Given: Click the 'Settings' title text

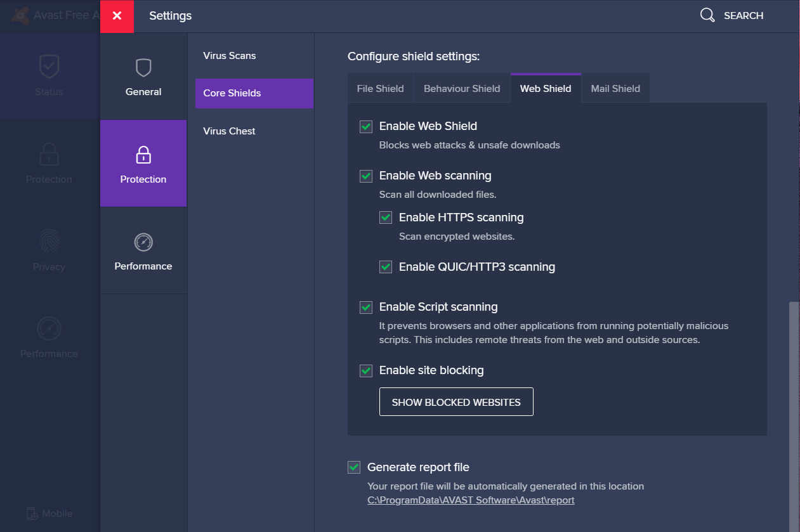Looking at the screenshot, I should (170, 16).
